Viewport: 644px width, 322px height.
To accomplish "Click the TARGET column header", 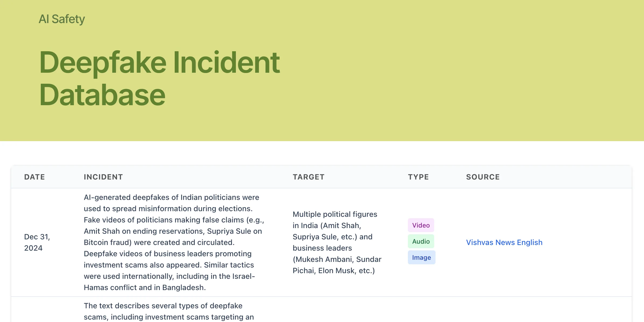I will pyautogui.click(x=309, y=177).
